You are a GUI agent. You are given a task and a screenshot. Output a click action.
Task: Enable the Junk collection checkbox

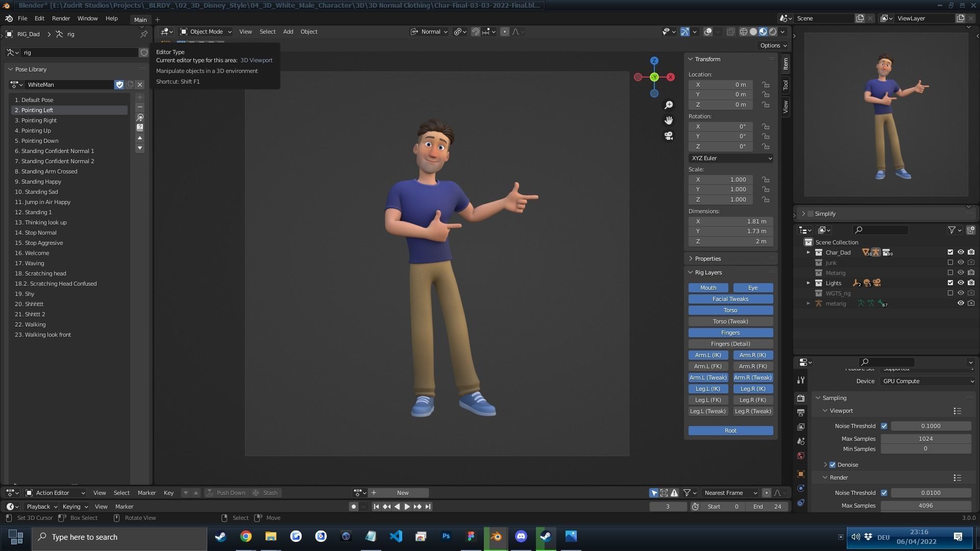(x=950, y=262)
